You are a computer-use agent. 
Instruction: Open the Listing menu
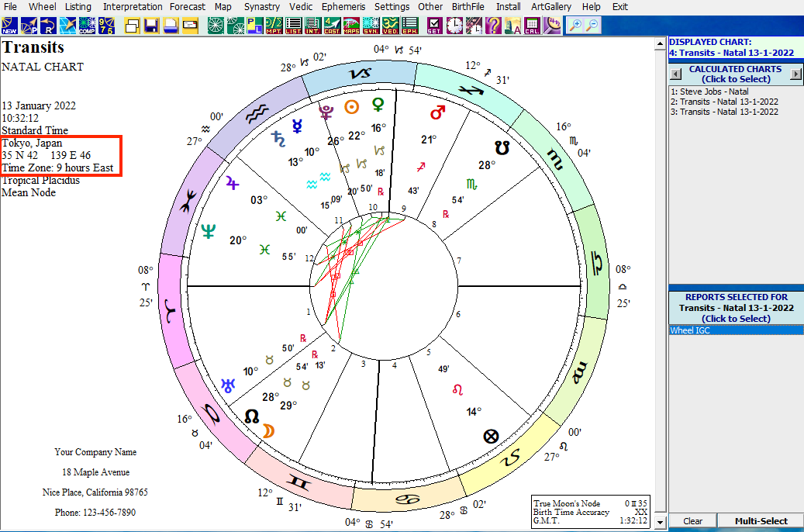click(x=78, y=7)
